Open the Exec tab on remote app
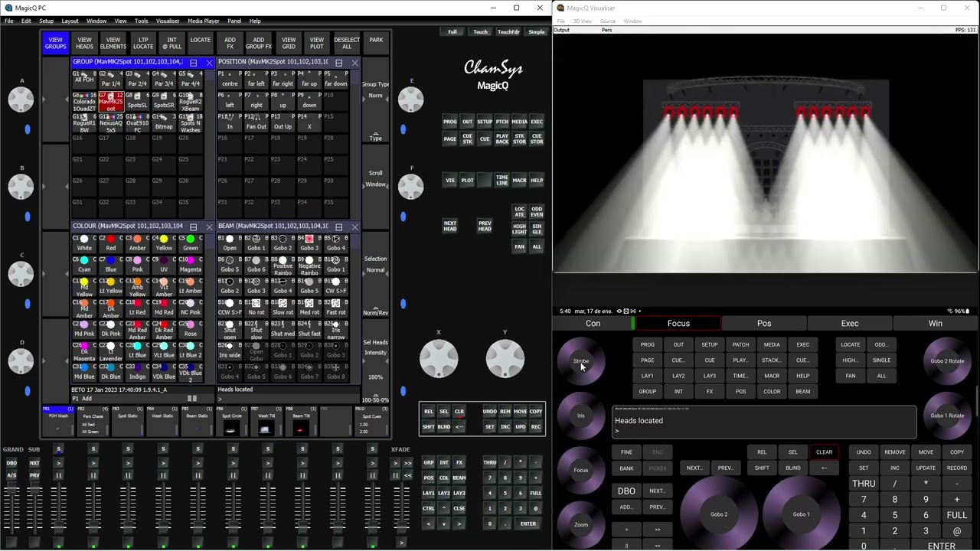Viewport: 980px width, 551px height. [x=850, y=324]
